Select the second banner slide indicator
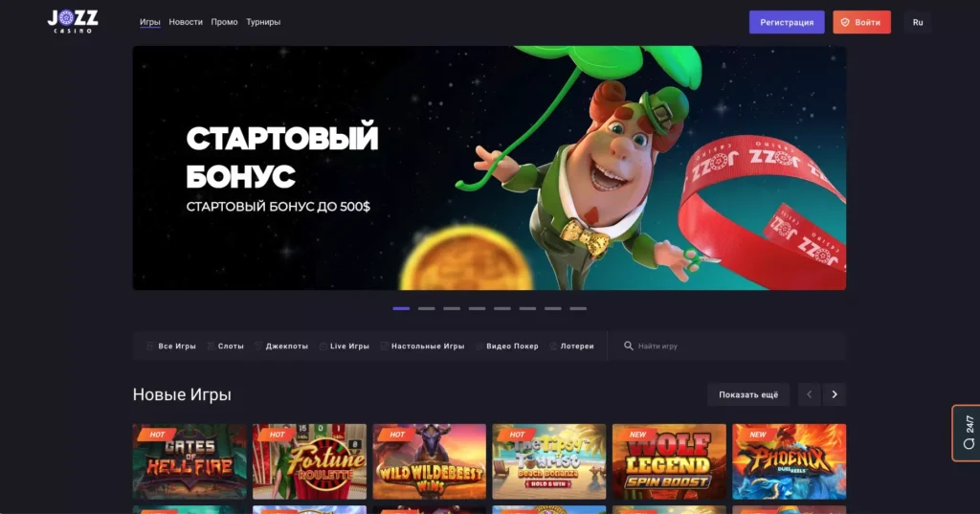The width and height of the screenshot is (980, 514). (x=426, y=308)
